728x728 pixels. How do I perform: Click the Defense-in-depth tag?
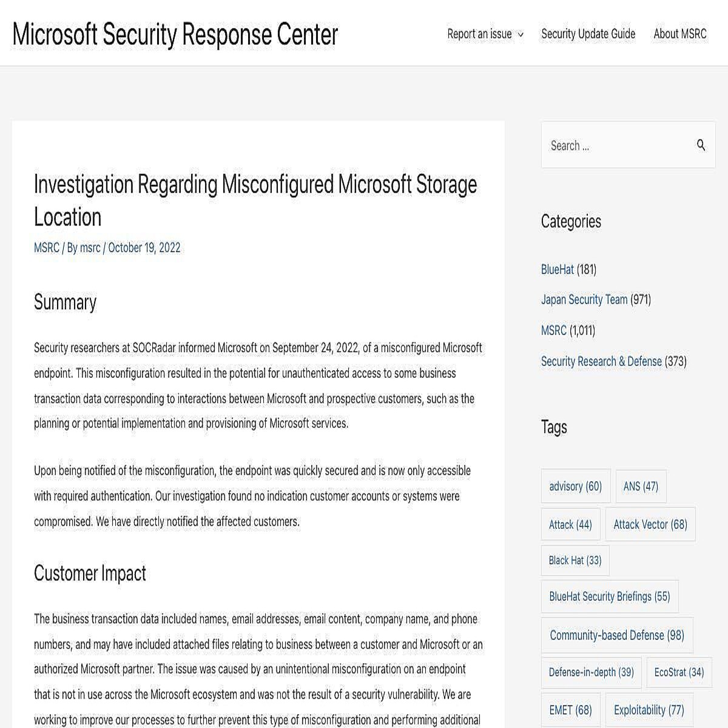tap(591, 672)
